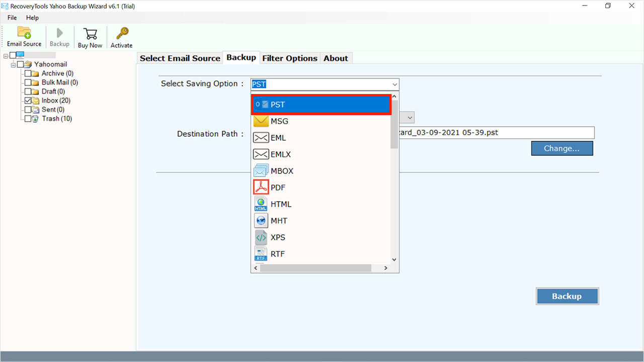Click the Draft folder icon
The width and height of the screenshot is (644, 362).
point(36,92)
